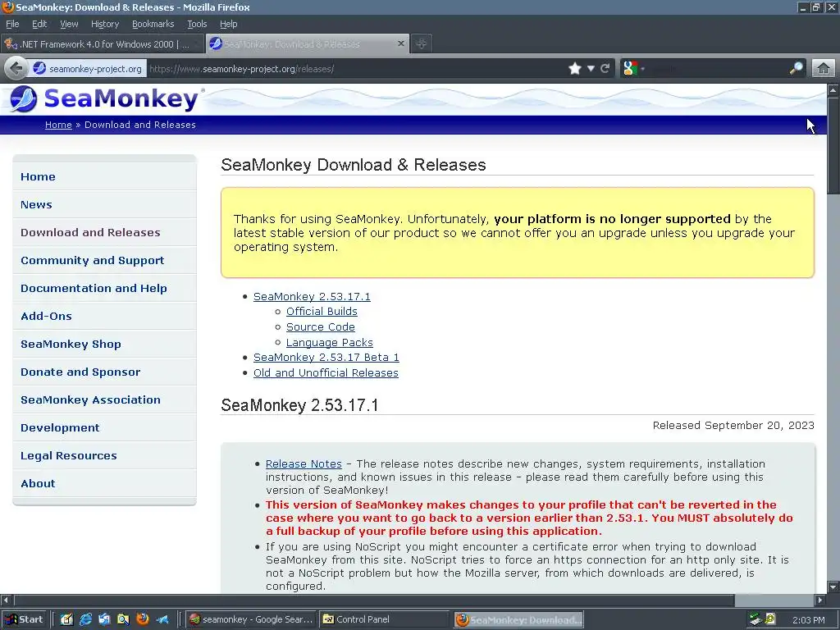Click the SeaMonkey 2.53.17.1 list link
Viewport: 840px width, 630px height.
click(x=312, y=296)
